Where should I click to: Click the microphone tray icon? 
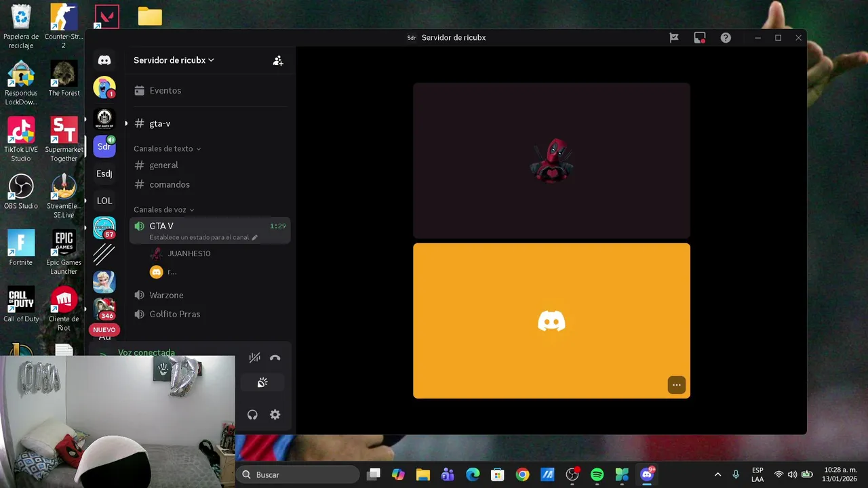pyautogui.click(x=736, y=474)
